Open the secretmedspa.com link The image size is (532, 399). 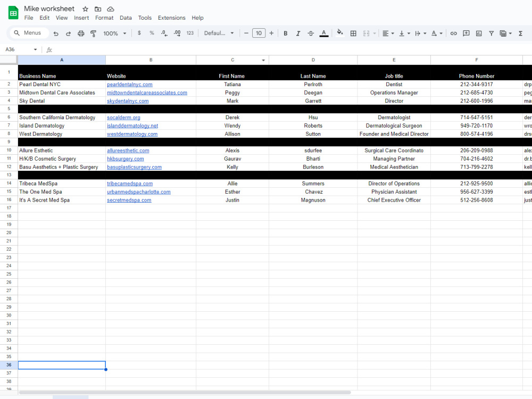(x=129, y=200)
